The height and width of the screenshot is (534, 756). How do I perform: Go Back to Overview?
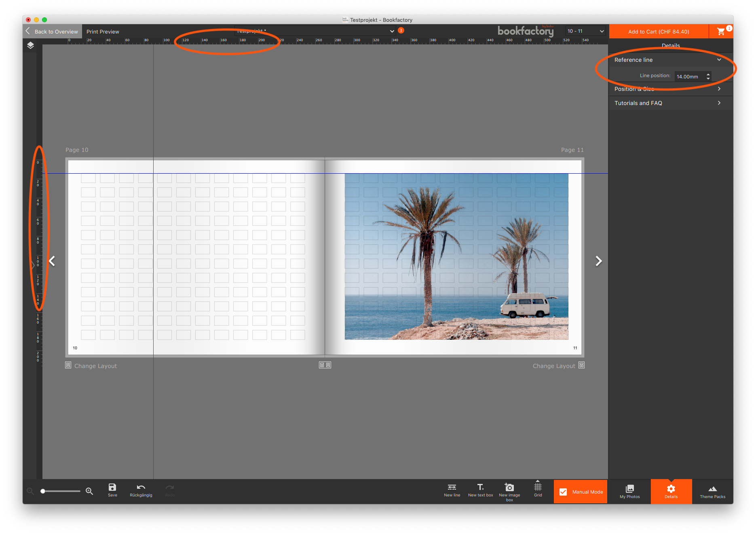(x=52, y=32)
